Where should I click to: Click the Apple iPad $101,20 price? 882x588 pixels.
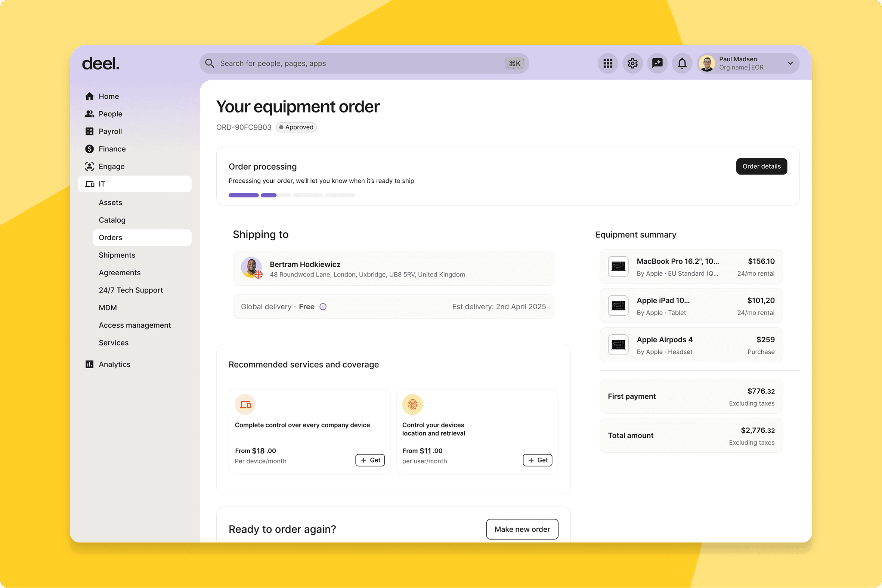pos(761,301)
